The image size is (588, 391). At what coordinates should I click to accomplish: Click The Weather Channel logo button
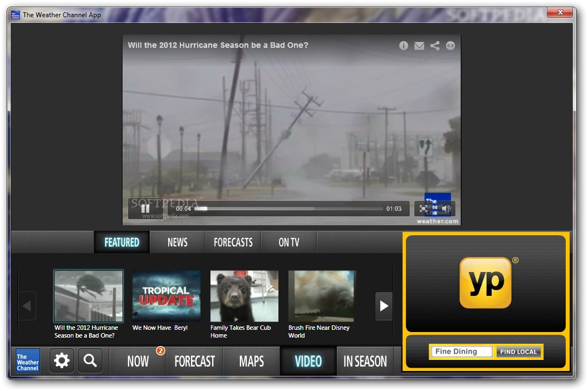(x=28, y=362)
